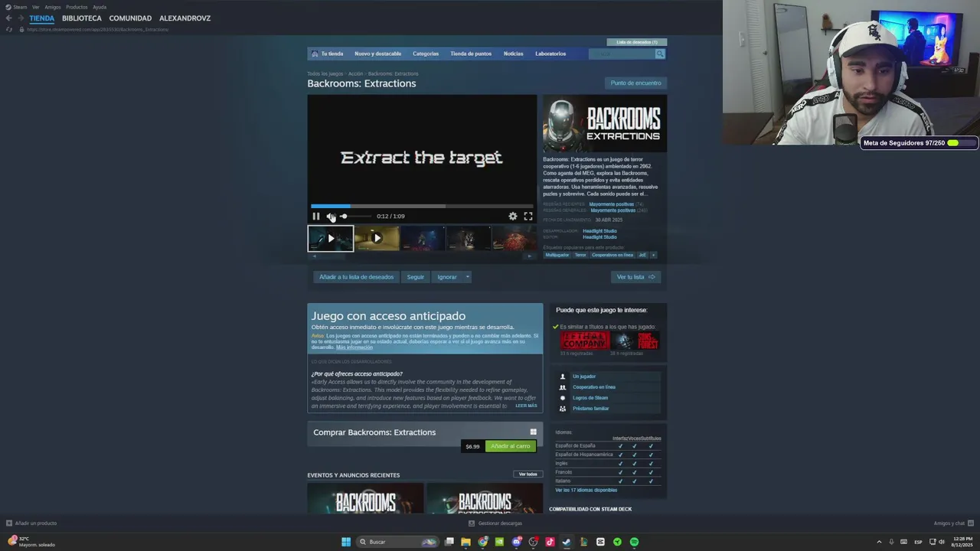The image size is (980, 551).
Task: Click the Logros de Steam feature link
Action: (x=590, y=398)
